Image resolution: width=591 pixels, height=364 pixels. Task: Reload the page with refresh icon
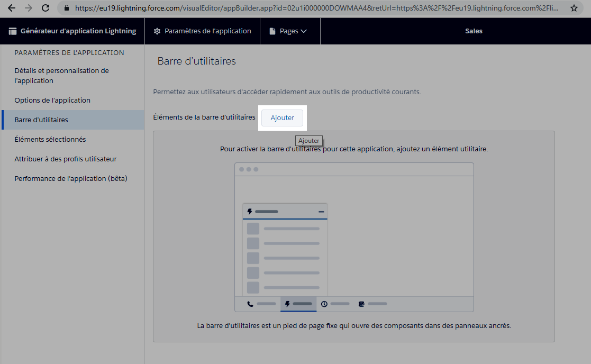click(46, 8)
